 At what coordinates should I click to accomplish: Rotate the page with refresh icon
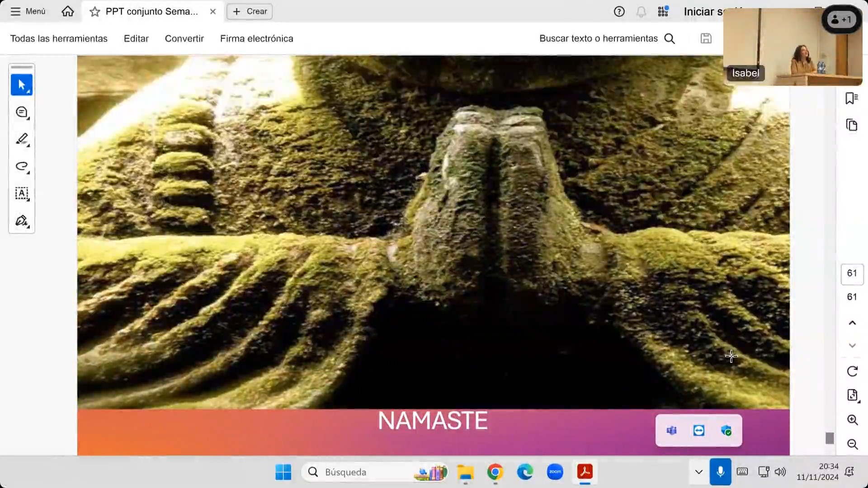[852, 371]
